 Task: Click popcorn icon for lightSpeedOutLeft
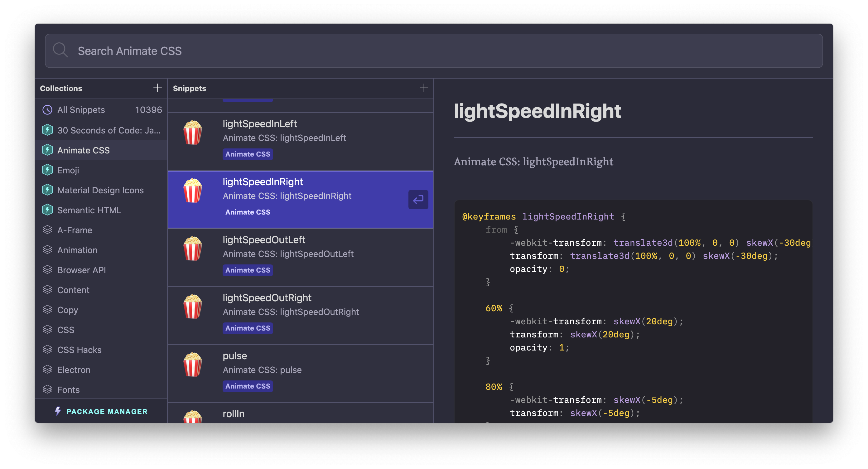(193, 248)
